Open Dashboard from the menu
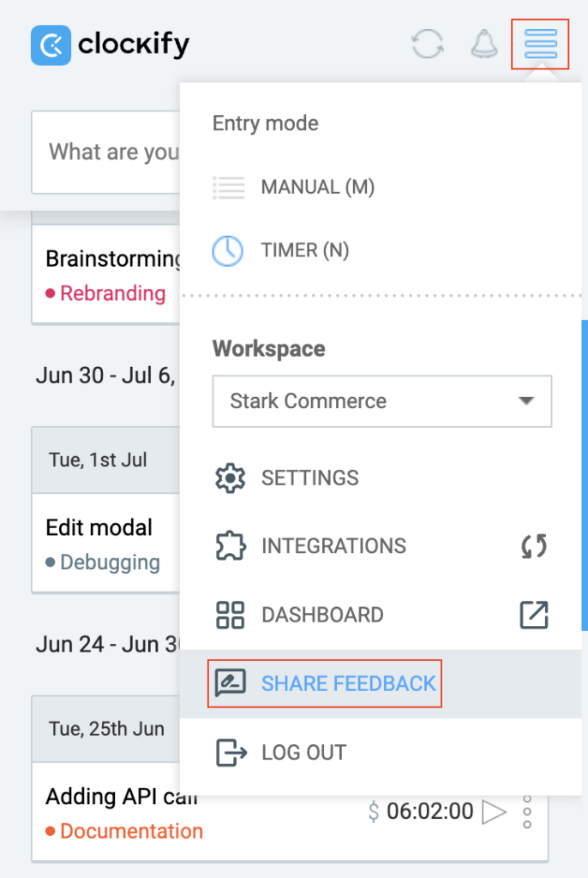Viewport: 588px width, 878px height. (x=321, y=615)
